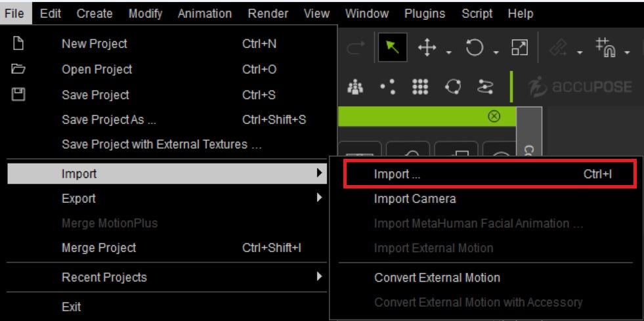Image resolution: width=644 pixels, height=321 pixels.
Task: Select the green arrow Select tool
Action: (393, 48)
